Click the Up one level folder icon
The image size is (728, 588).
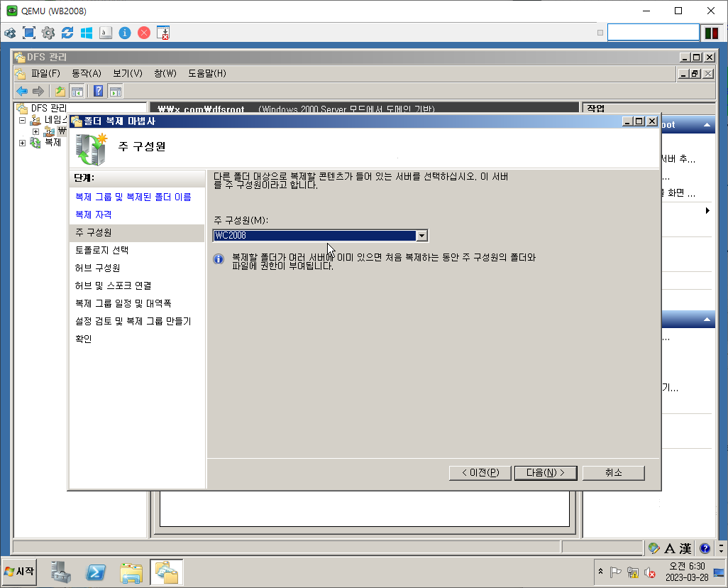coord(60,91)
